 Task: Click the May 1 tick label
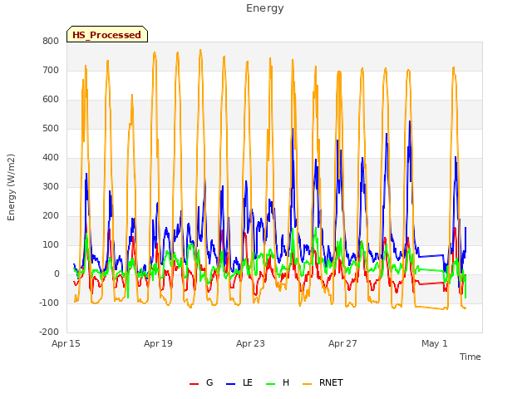[x=435, y=343]
